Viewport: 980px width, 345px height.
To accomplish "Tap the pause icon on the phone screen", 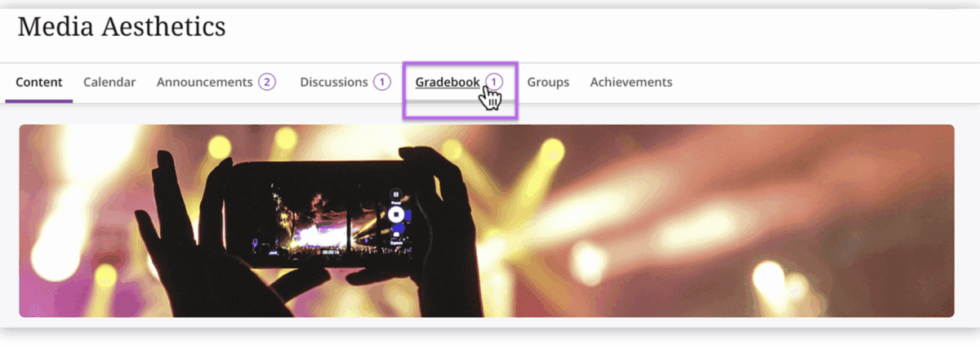I will click(396, 195).
